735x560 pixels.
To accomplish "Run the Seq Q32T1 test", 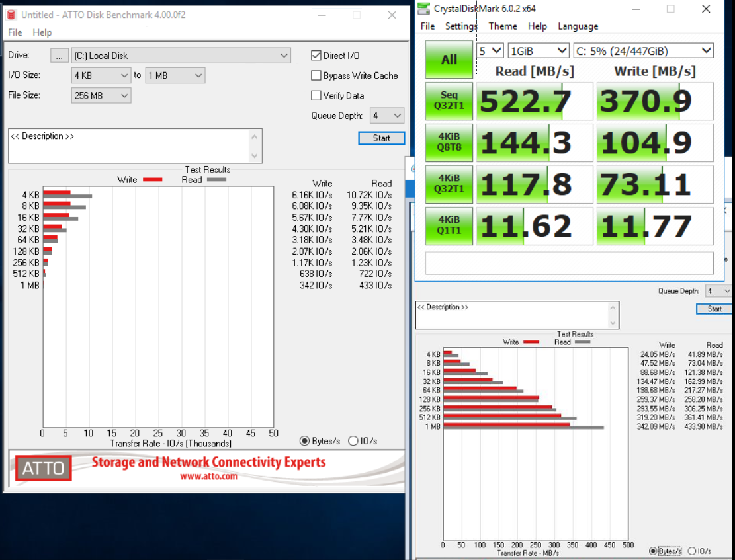I will click(449, 101).
